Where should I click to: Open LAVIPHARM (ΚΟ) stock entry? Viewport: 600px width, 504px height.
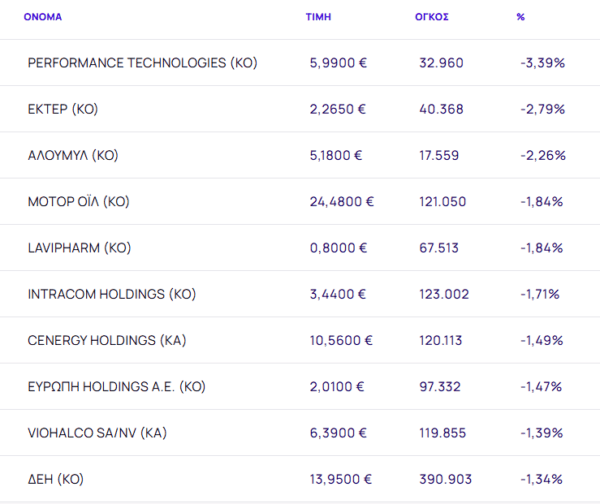pos(79,248)
